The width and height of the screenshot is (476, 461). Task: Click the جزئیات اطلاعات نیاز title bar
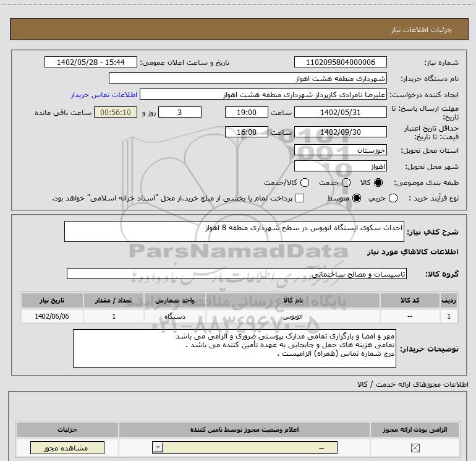tap(239, 29)
